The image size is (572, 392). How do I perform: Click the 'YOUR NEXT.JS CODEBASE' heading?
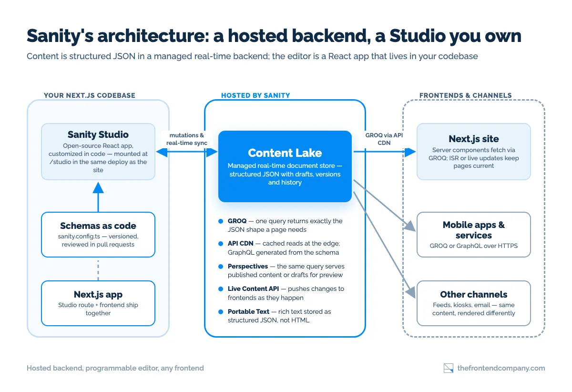[90, 95]
